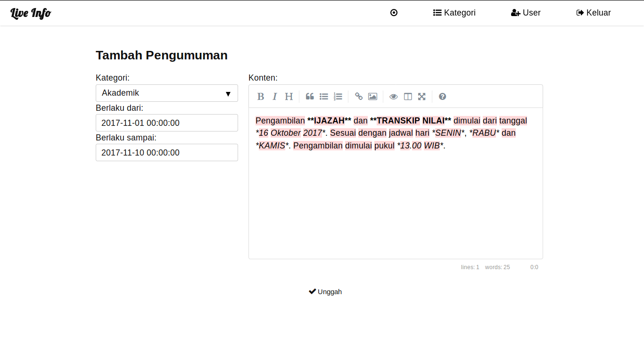Click the '0:0' cursor position status

click(x=534, y=267)
